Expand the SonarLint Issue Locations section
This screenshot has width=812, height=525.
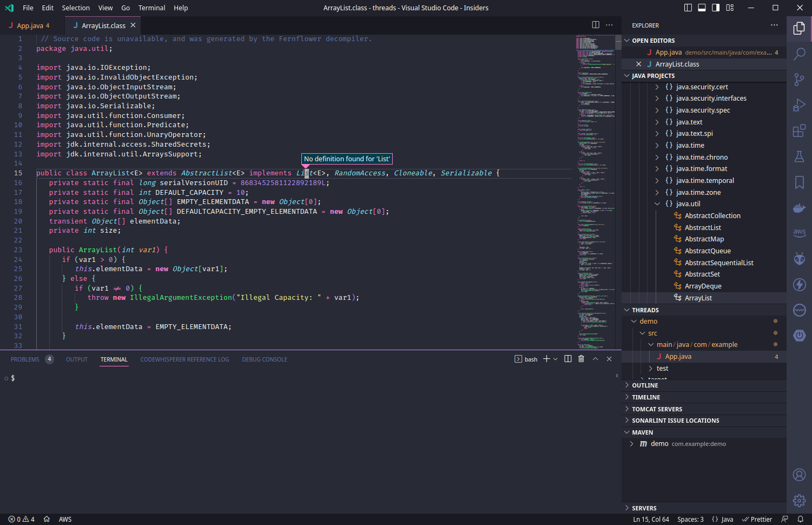(x=704, y=421)
